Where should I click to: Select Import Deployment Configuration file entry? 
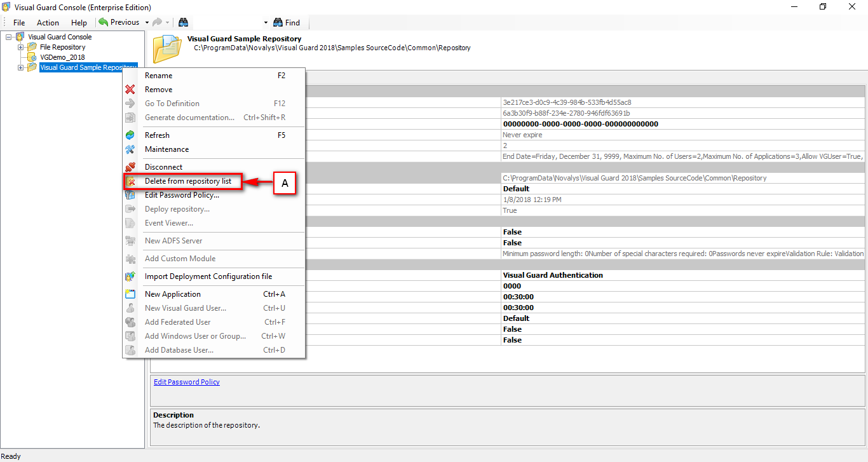pos(214,276)
